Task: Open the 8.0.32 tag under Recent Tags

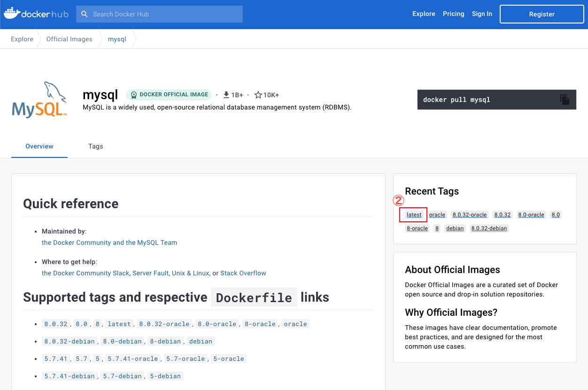Action: tap(503, 215)
